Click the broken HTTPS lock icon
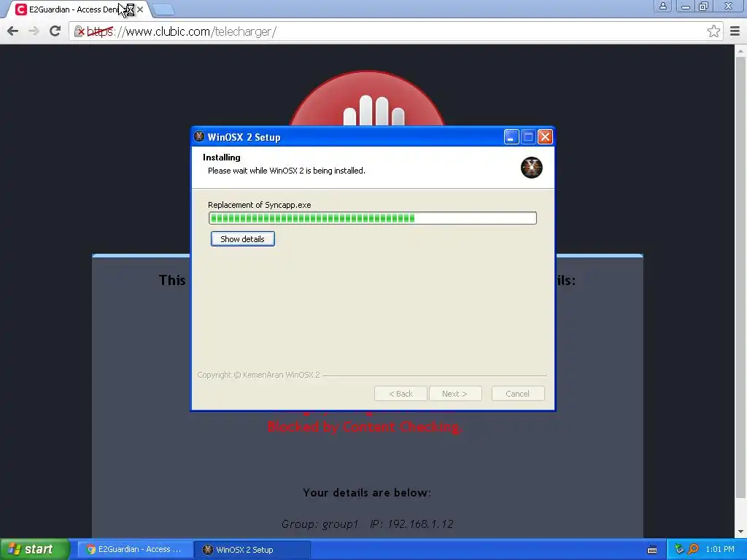 80,32
